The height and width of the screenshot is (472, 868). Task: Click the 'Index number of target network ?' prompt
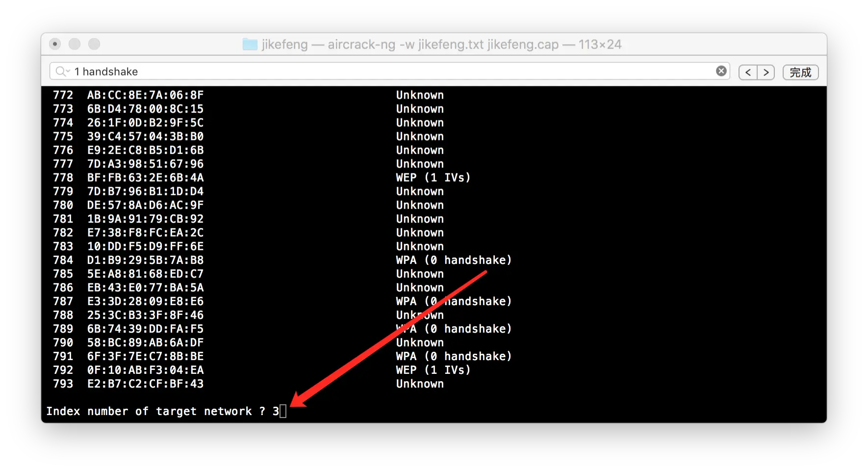pos(156,411)
